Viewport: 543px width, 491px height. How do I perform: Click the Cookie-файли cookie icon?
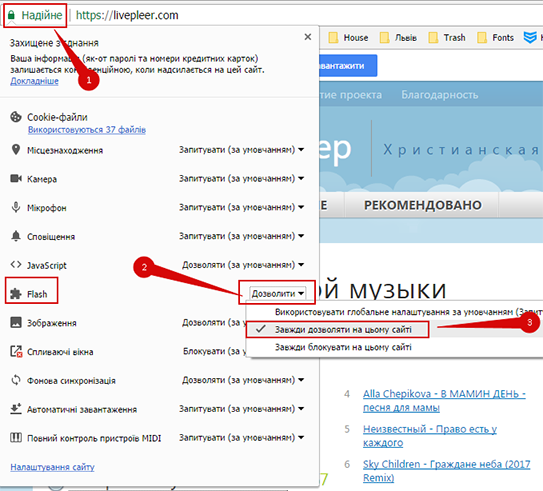(16, 117)
